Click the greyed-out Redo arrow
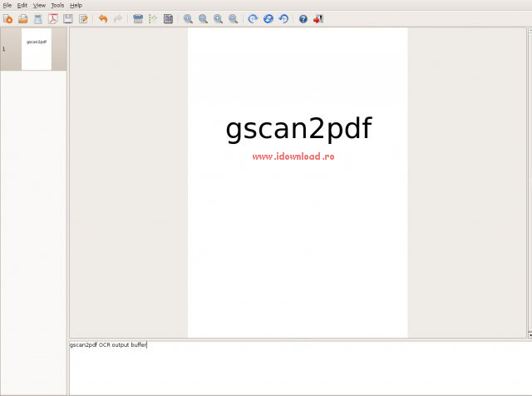This screenshot has height=396, width=532. tap(118, 19)
